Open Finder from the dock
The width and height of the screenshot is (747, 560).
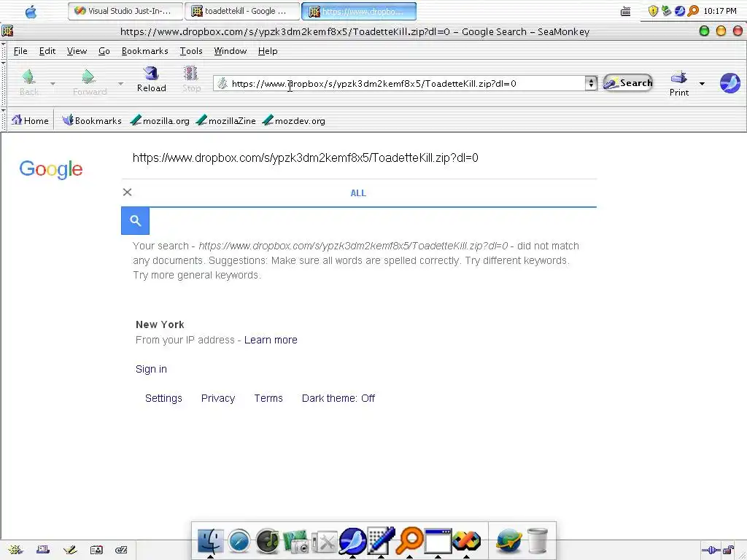pyautogui.click(x=210, y=541)
